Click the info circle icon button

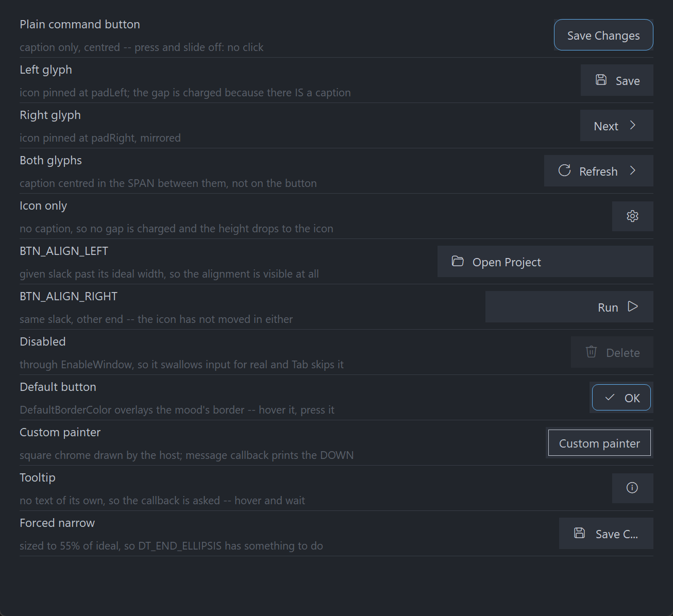pyautogui.click(x=633, y=488)
